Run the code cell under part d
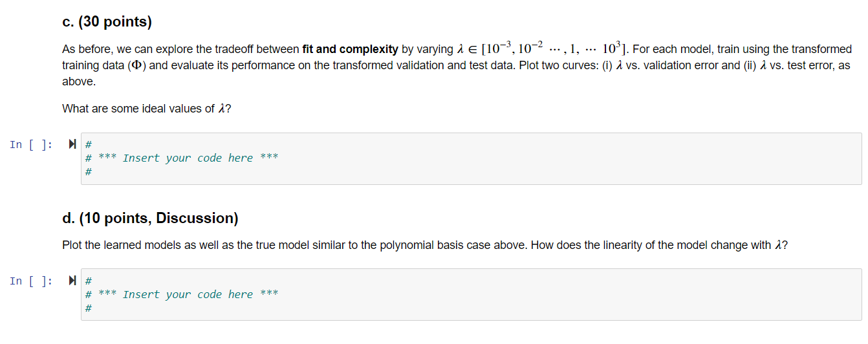Viewport: 868px width, 344px height. click(x=72, y=281)
